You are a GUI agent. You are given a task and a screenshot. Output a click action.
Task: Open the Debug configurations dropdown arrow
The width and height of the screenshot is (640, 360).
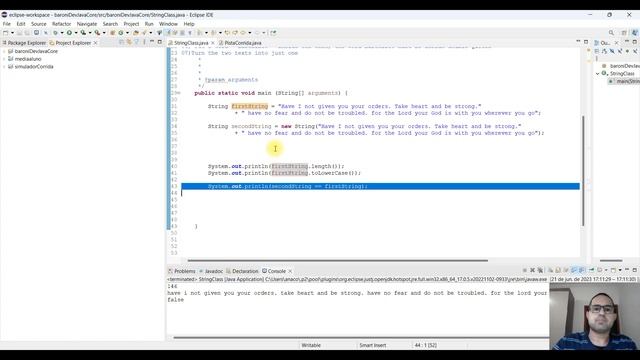62,33
